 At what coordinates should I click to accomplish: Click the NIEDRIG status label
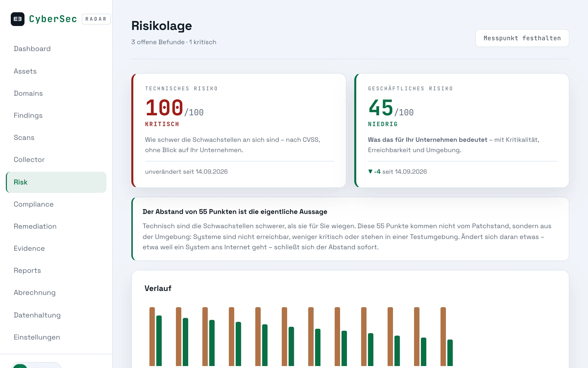(383, 124)
